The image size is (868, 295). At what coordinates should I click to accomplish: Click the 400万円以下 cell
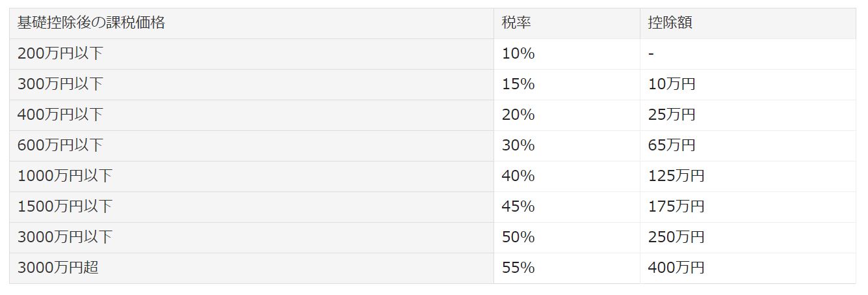tap(60, 115)
